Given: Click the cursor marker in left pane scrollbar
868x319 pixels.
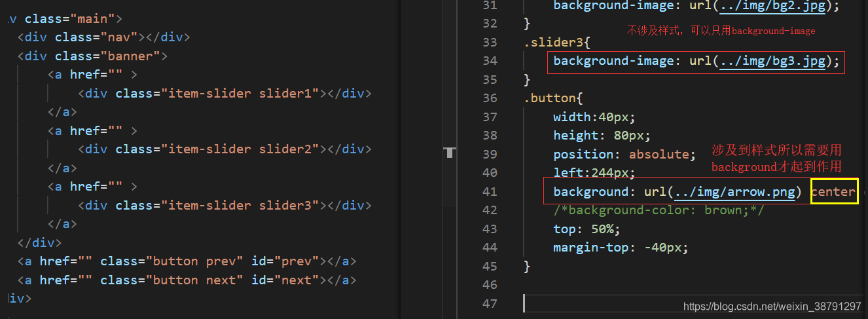Looking at the screenshot, I should [x=449, y=153].
